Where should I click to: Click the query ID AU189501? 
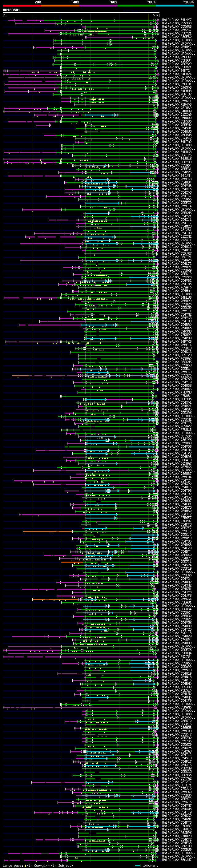11,10
